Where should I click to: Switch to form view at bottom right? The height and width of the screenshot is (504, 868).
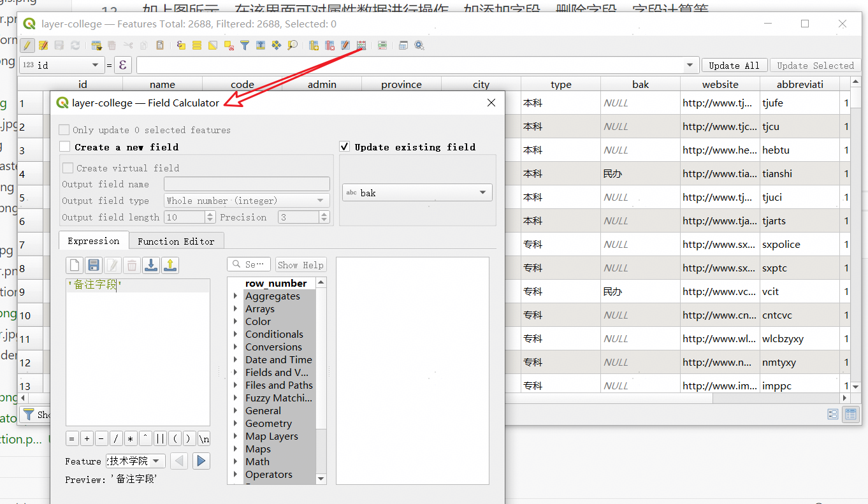pyautogui.click(x=832, y=414)
